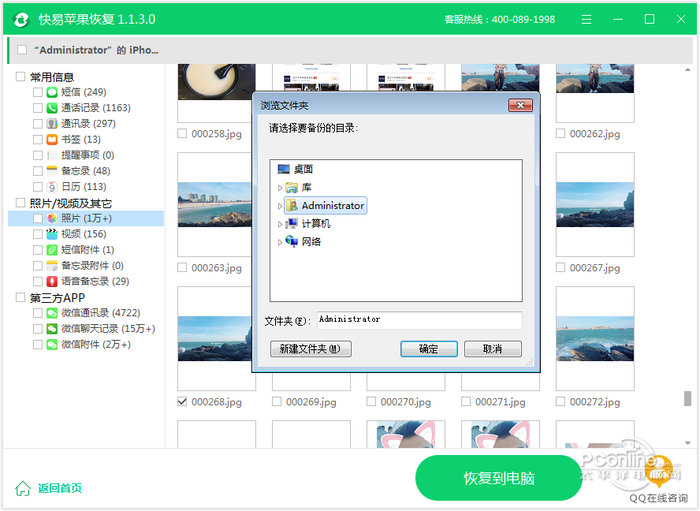The height and width of the screenshot is (511, 700).
Task: Expand the 库 tree node arrow
Action: [x=280, y=188]
